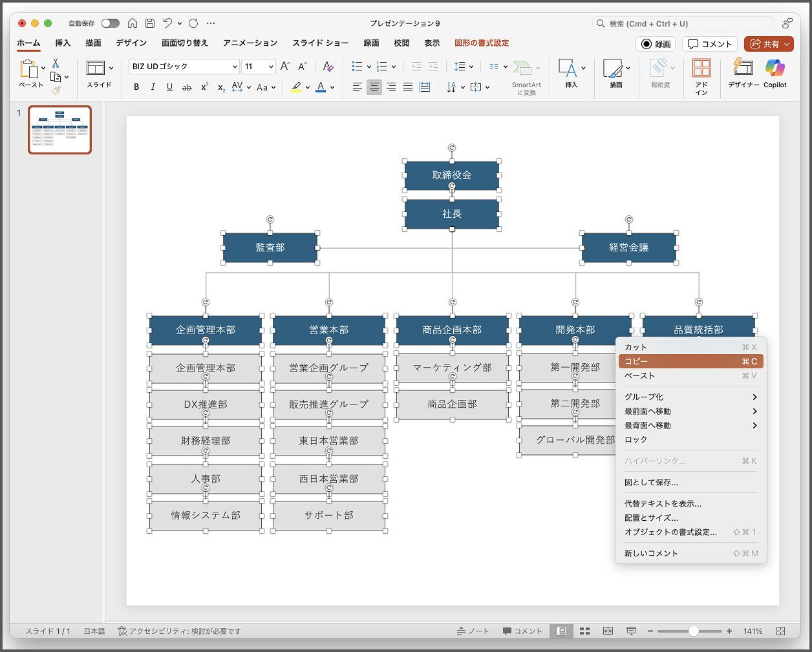Click the format painter brush icon
This screenshot has width=812, height=652.
point(56,91)
